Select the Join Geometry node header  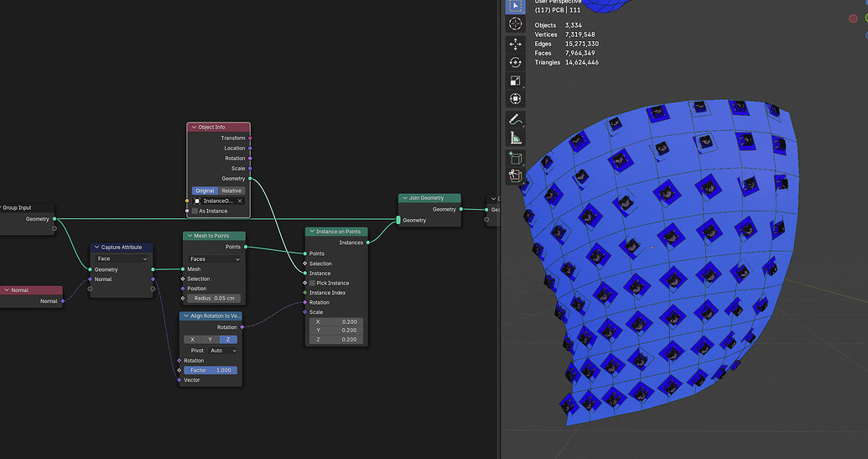(x=429, y=198)
